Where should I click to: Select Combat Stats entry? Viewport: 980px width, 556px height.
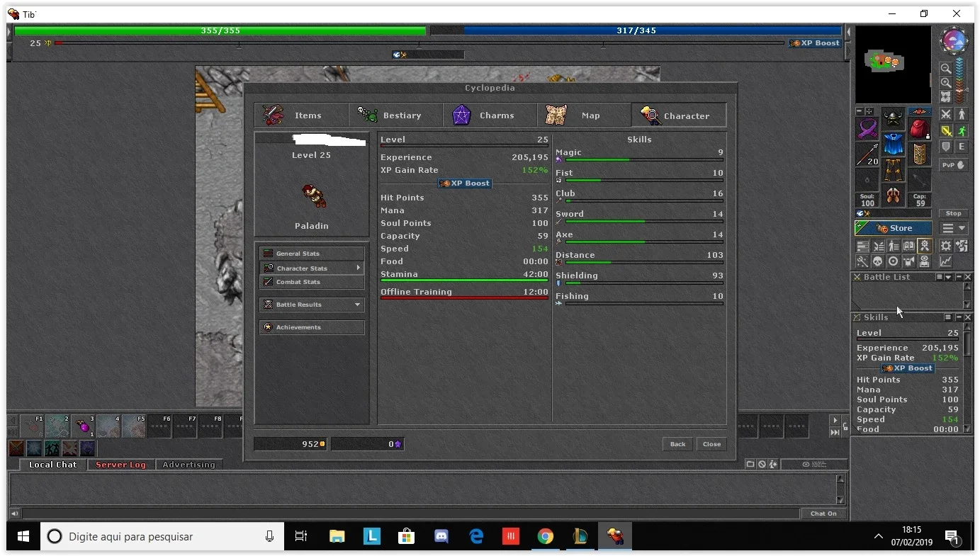[x=312, y=282]
